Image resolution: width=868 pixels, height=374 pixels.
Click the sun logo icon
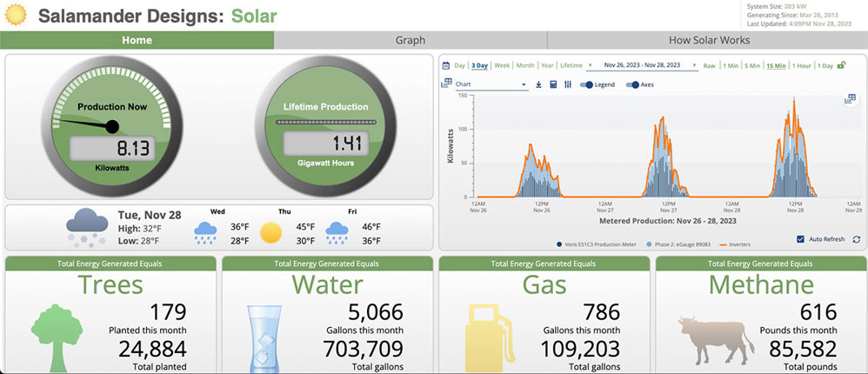pyautogui.click(x=16, y=16)
